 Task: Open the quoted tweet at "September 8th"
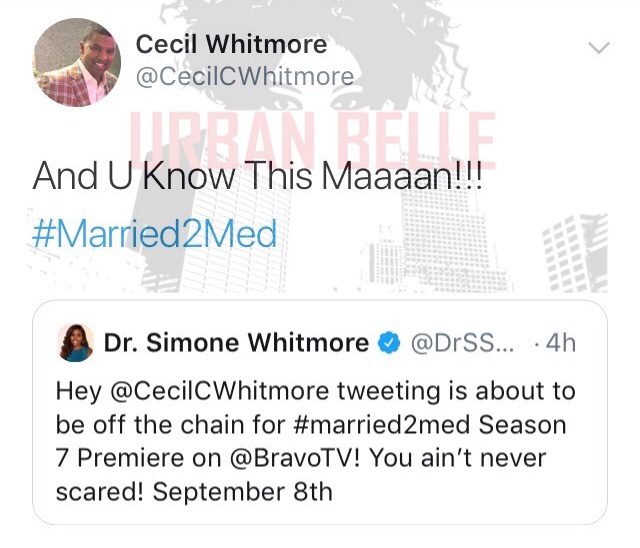pyautogui.click(x=242, y=491)
